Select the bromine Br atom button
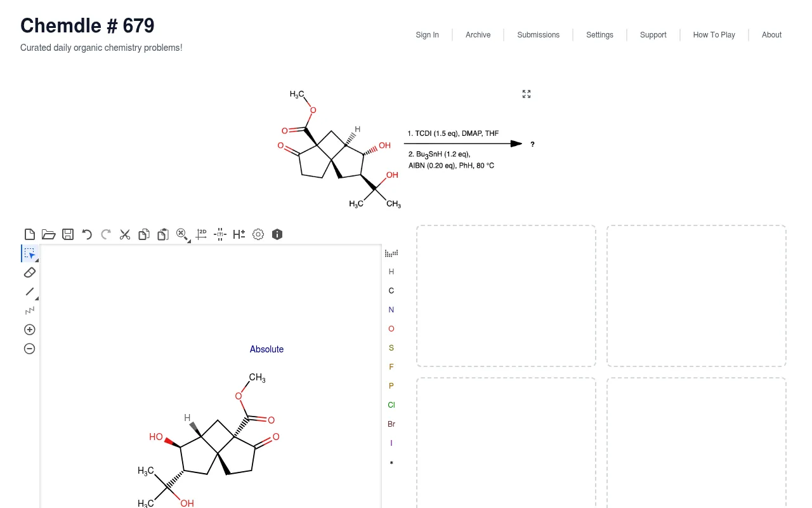This screenshot has height=508, width=812. (391, 424)
